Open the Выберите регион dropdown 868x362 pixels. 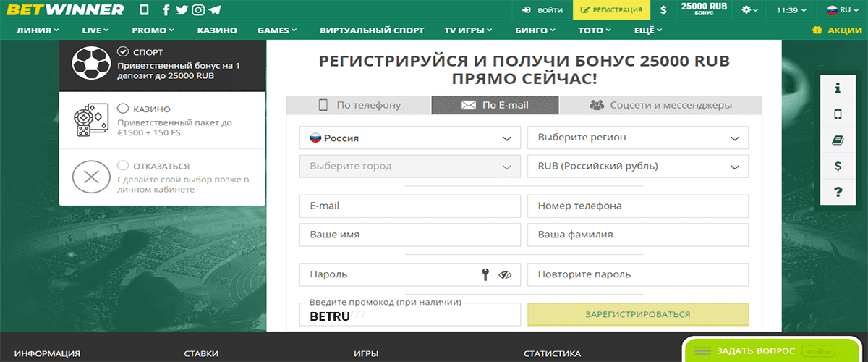(638, 138)
